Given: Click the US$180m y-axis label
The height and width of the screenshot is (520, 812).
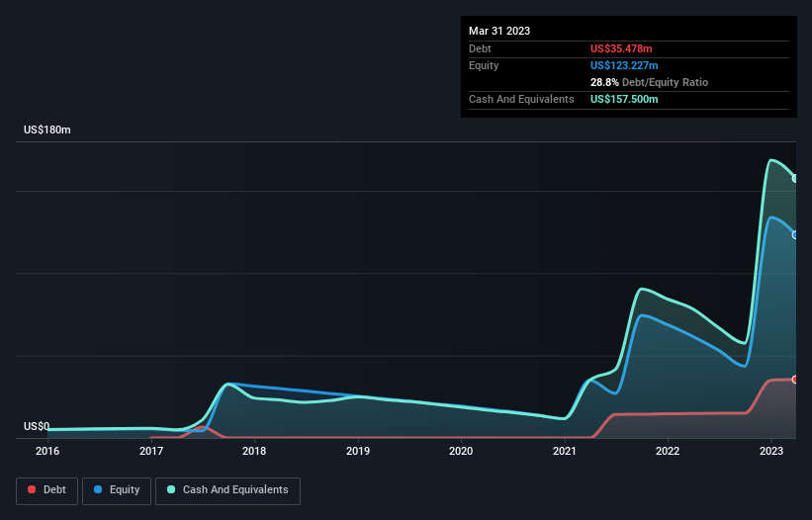Looking at the screenshot, I should click(47, 130).
